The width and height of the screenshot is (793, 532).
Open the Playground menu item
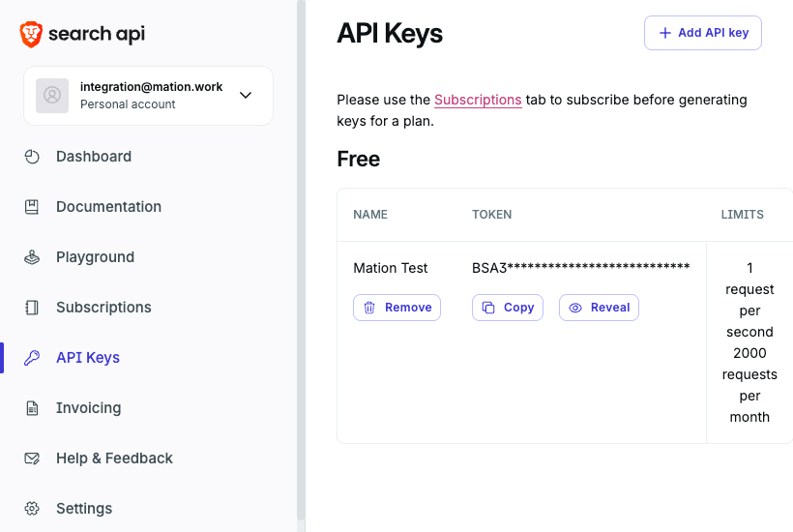95,257
